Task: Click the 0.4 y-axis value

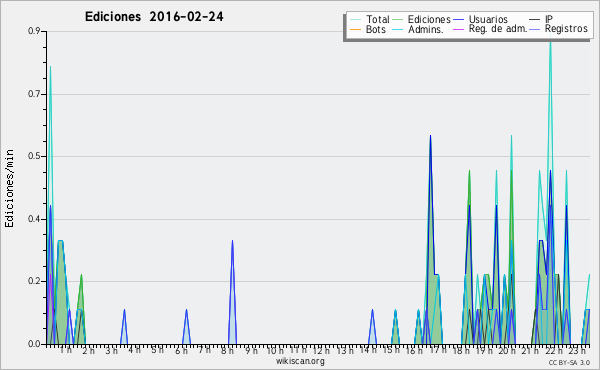Action: [x=34, y=219]
